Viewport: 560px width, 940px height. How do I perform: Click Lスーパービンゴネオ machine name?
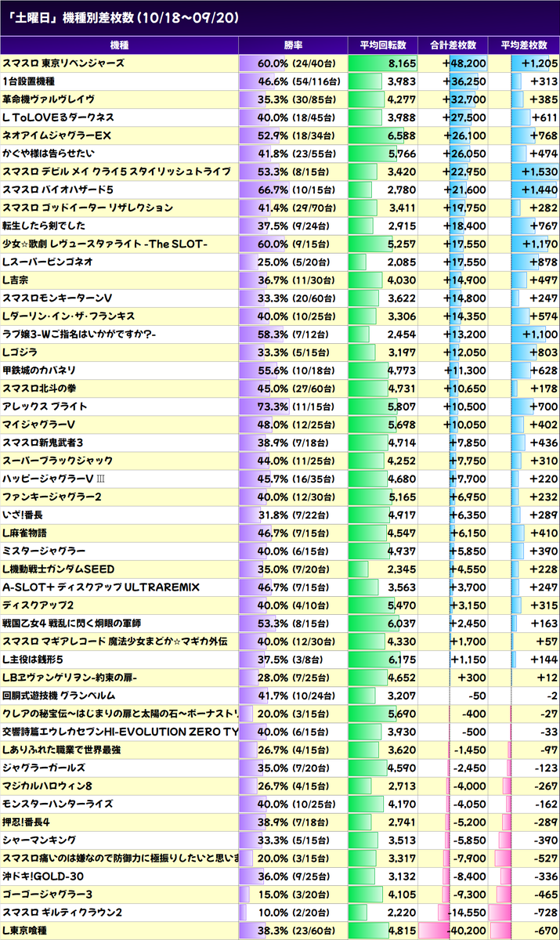pyautogui.click(x=49, y=262)
